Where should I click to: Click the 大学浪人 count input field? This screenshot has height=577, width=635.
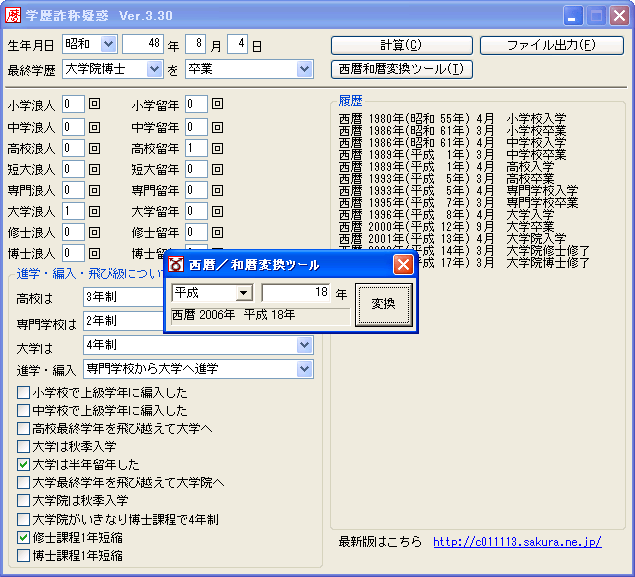73,211
